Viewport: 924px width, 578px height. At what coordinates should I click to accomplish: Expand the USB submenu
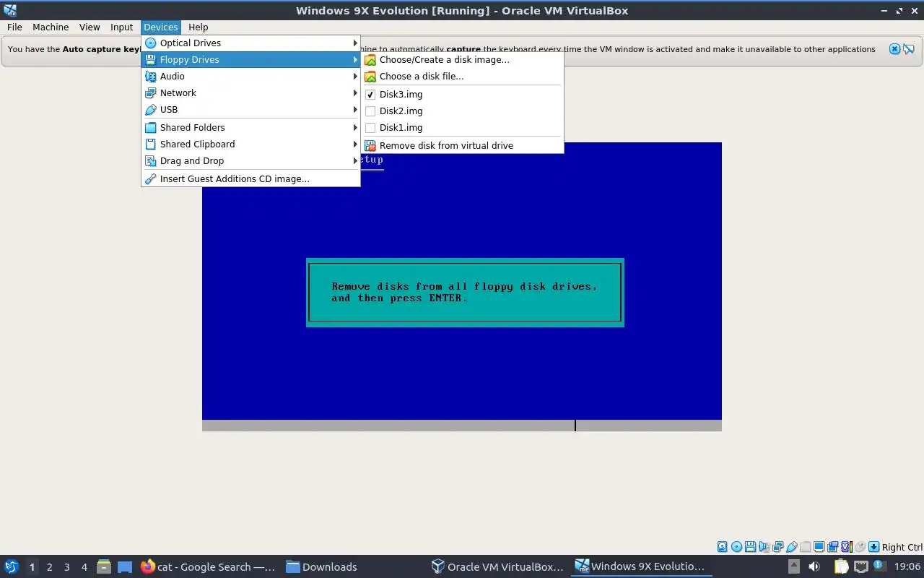pos(250,109)
